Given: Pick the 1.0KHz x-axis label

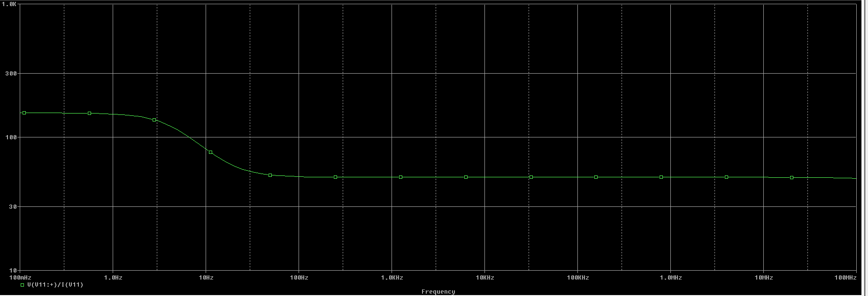Looking at the screenshot, I should tap(392, 278).
